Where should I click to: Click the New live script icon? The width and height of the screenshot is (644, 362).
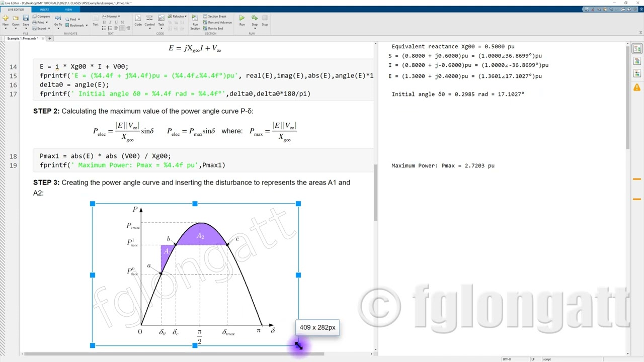6,18
